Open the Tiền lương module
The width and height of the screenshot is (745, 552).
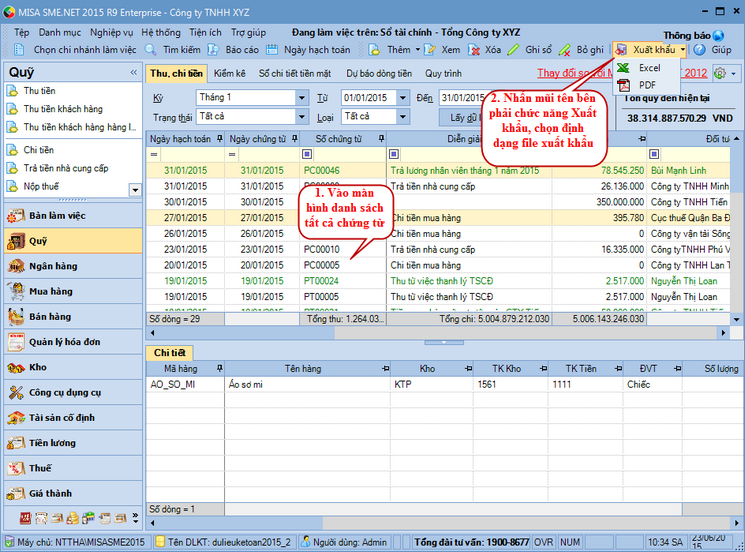coord(73,443)
